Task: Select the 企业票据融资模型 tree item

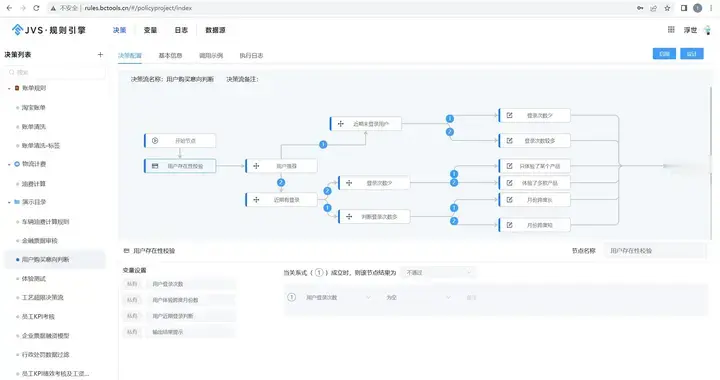Action: (x=45, y=335)
